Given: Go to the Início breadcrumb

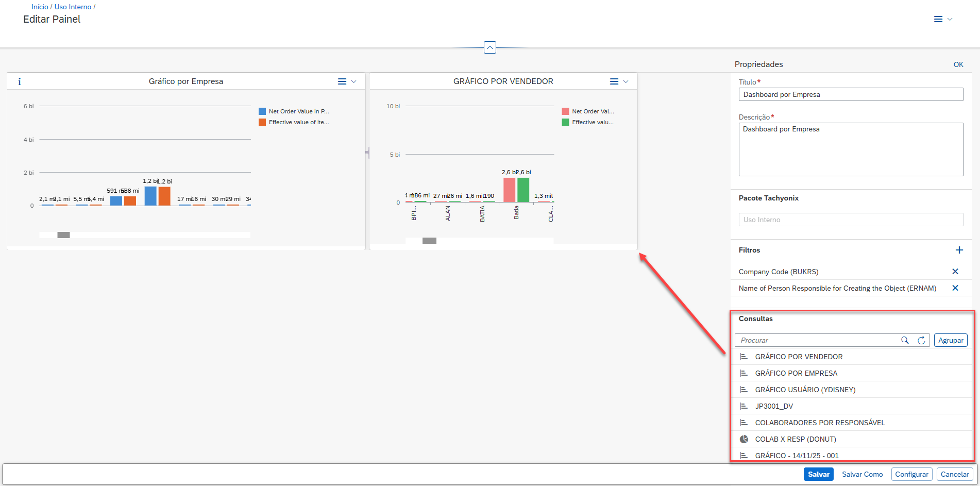Looking at the screenshot, I should 40,7.
